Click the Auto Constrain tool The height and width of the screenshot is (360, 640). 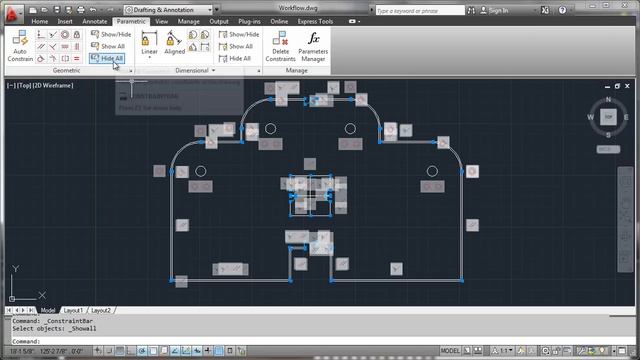20,46
